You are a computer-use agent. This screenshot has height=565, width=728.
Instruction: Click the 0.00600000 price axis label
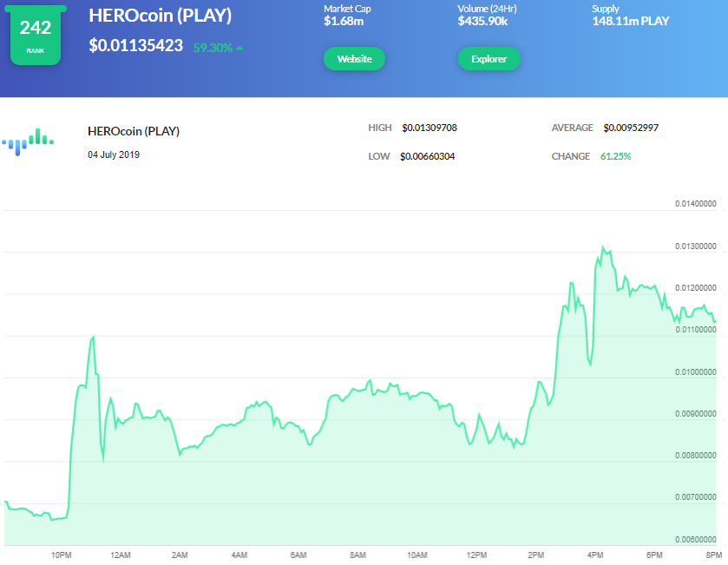696,540
